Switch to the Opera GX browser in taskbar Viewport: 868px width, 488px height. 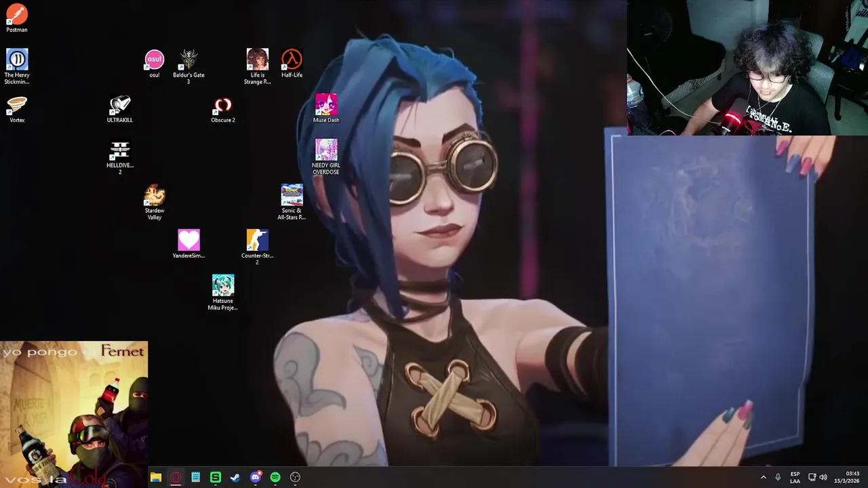[176, 477]
